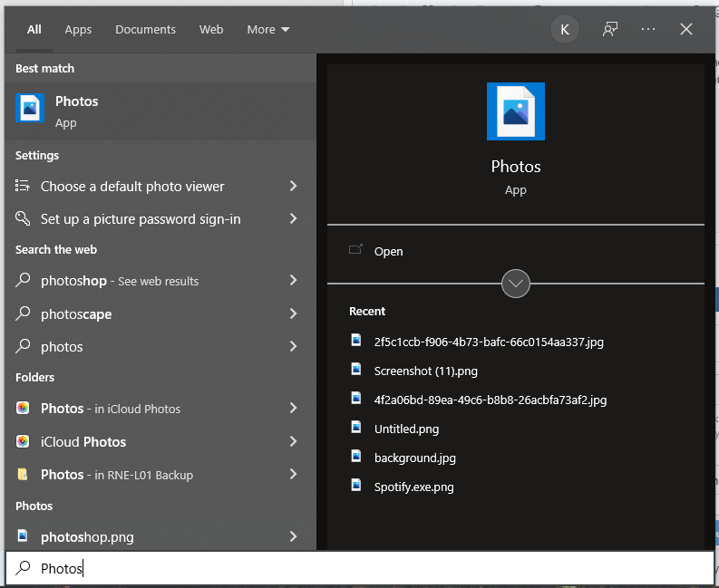Screen dimensions: 719x588
Task: Select the Web search tab
Action: click(211, 29)
